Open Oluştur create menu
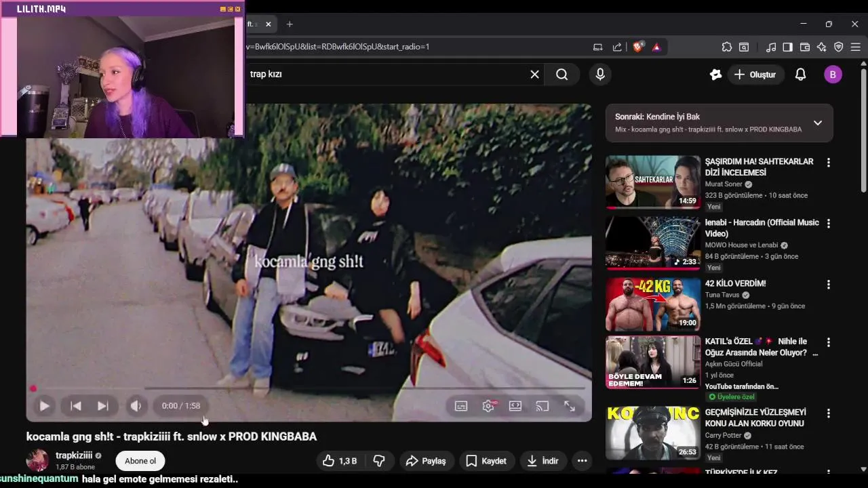 (755, 75)
